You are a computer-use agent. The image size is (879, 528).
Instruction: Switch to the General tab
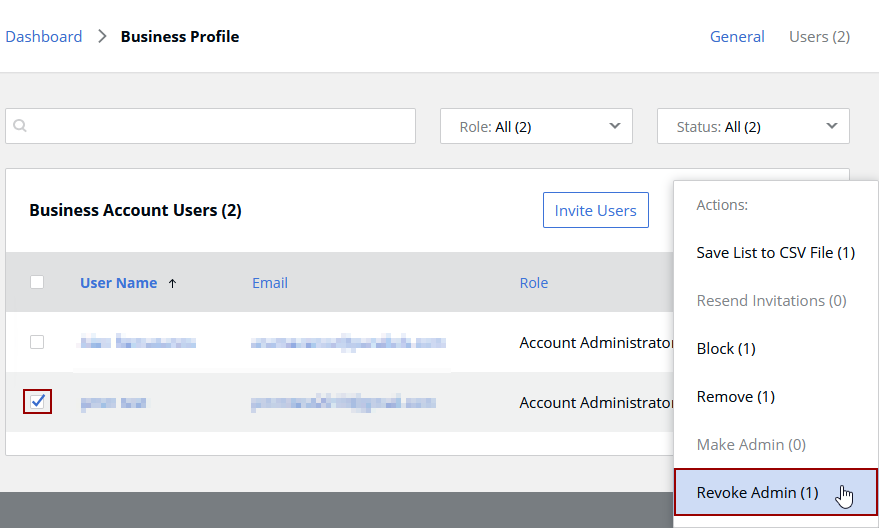(737, 37)
